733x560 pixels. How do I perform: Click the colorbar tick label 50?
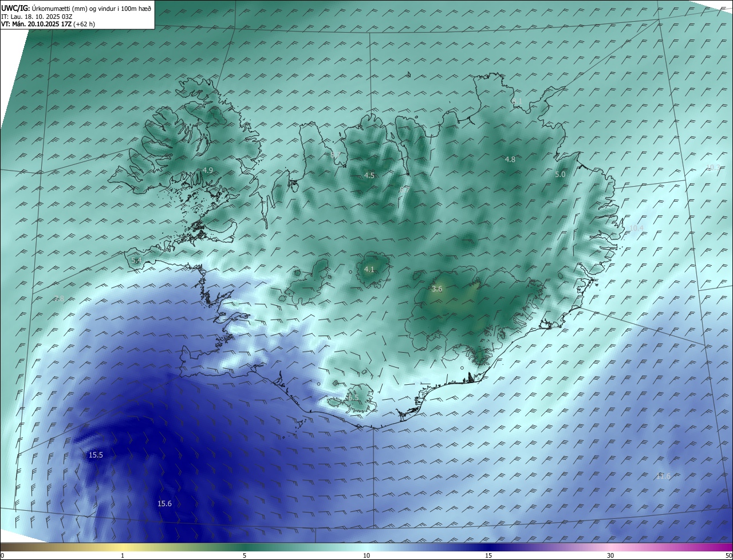click(728, 555)
